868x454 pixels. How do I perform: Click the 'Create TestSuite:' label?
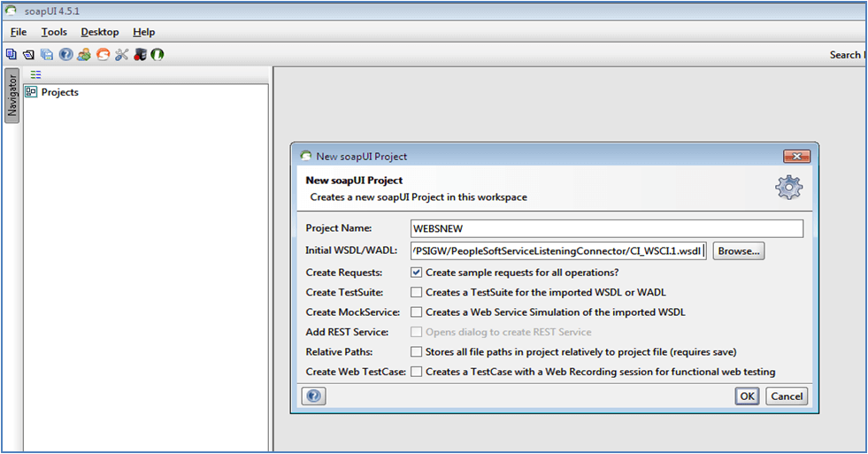344,292
